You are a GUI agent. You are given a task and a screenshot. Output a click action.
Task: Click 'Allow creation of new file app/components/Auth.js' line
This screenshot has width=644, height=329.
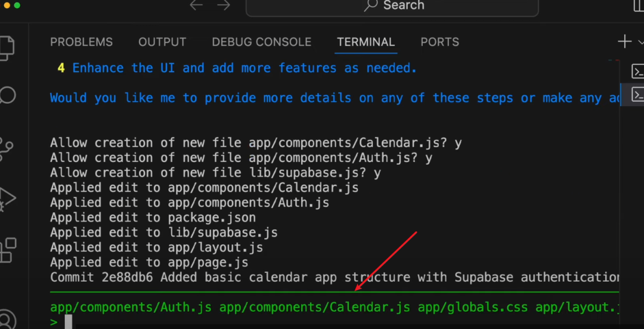(x=241, y=158)
